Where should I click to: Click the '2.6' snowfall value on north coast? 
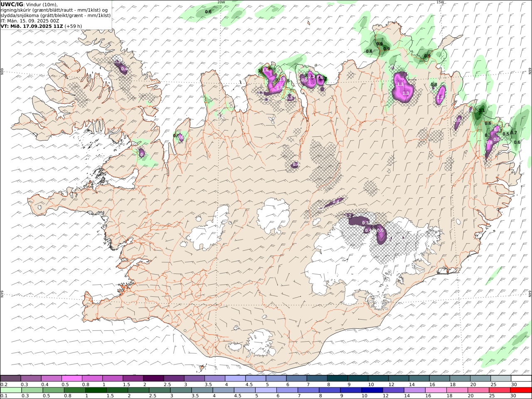pos(320,77)
